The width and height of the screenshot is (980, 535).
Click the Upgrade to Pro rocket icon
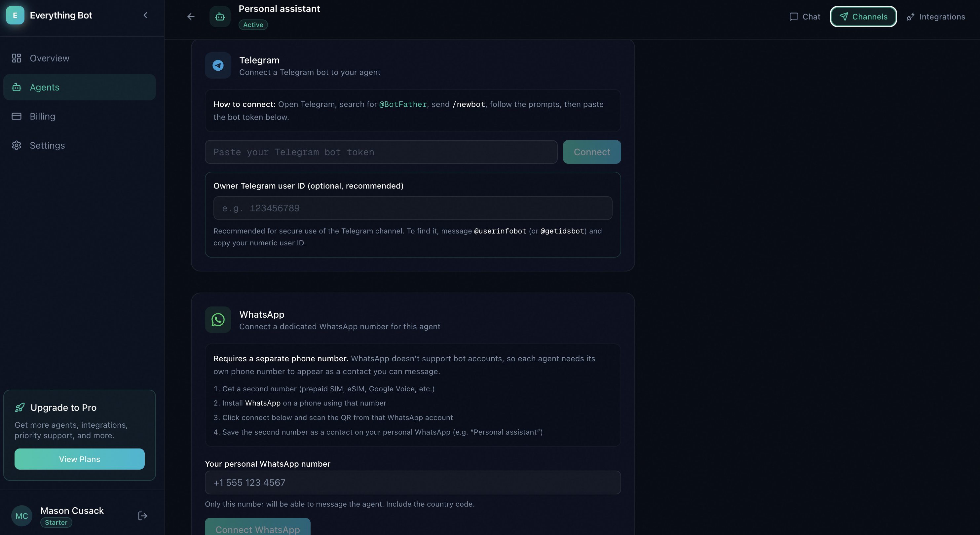pos(20,408)
